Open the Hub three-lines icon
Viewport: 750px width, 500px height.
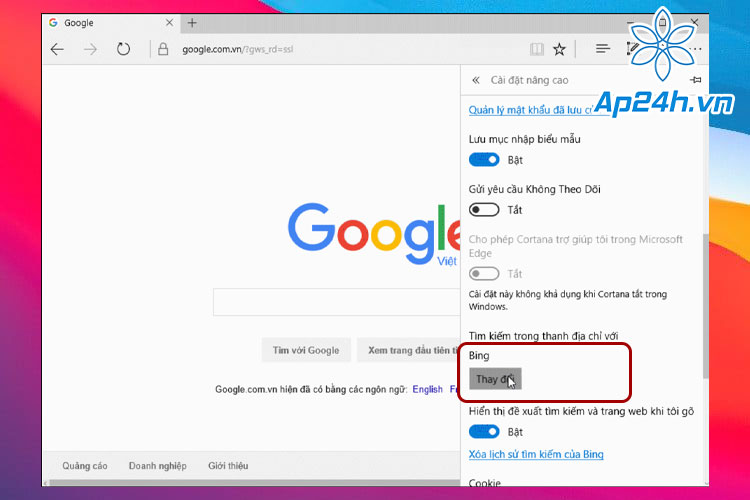pyautogui.click(x=603, y=48)
